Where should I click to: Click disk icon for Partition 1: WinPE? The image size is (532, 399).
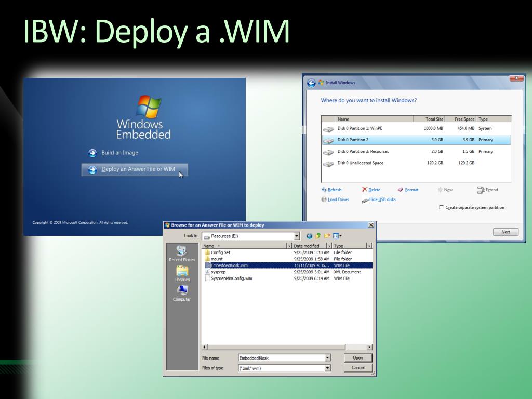tap(328, 129)
